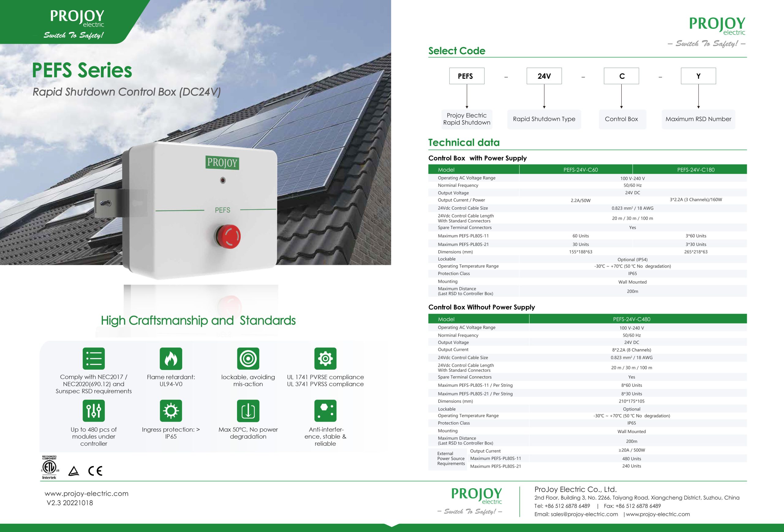Click the sliders icon above 480 pcs modules
This screenshot has height=532, width=784.
click(x=93, y=410)
